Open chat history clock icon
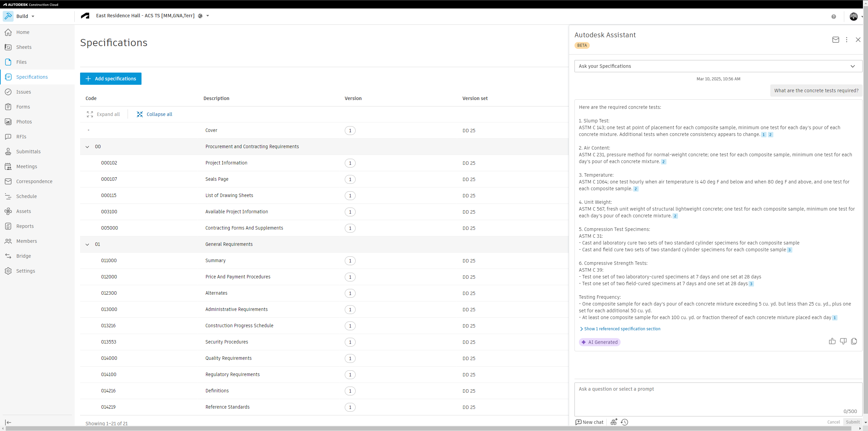 click(x=624, y=422)
